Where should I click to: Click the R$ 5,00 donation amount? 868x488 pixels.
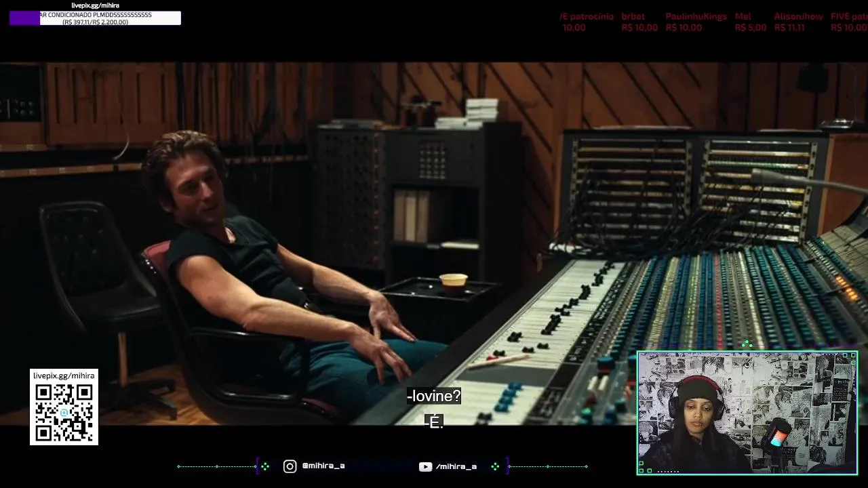click(x=750, y=28)
